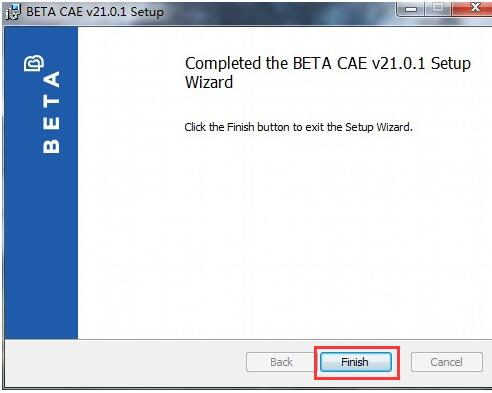Click the letter B in vertical BETA wordmark
The image size is (492, 393).
tap(51, 146)
